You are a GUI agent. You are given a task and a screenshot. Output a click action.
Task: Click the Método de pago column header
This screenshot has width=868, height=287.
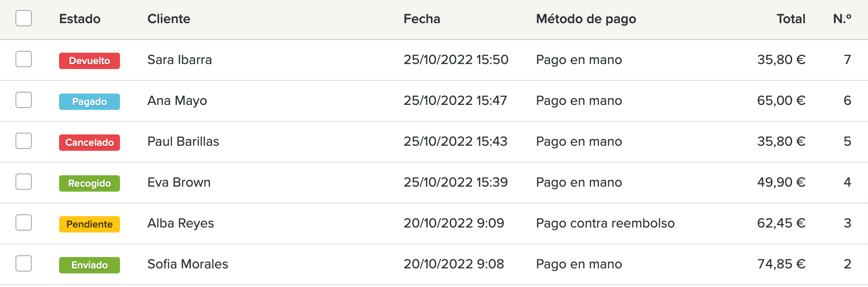coord(586,19)
